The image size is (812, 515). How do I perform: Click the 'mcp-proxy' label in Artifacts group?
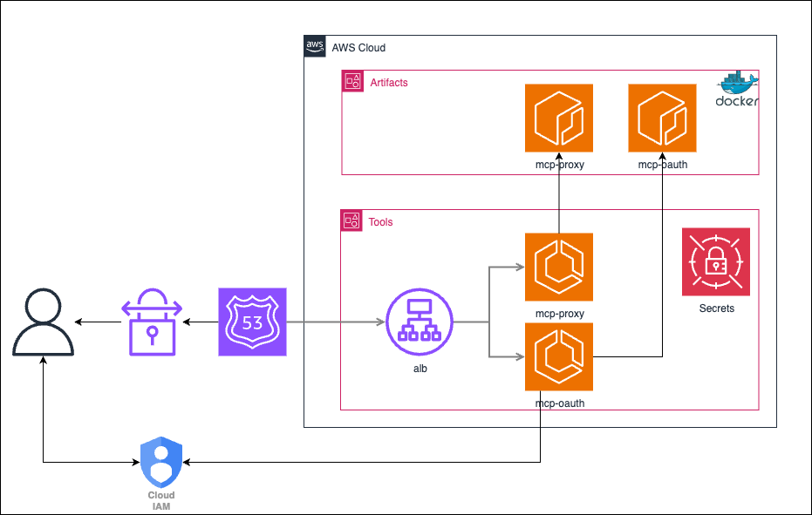click(560, 165)
